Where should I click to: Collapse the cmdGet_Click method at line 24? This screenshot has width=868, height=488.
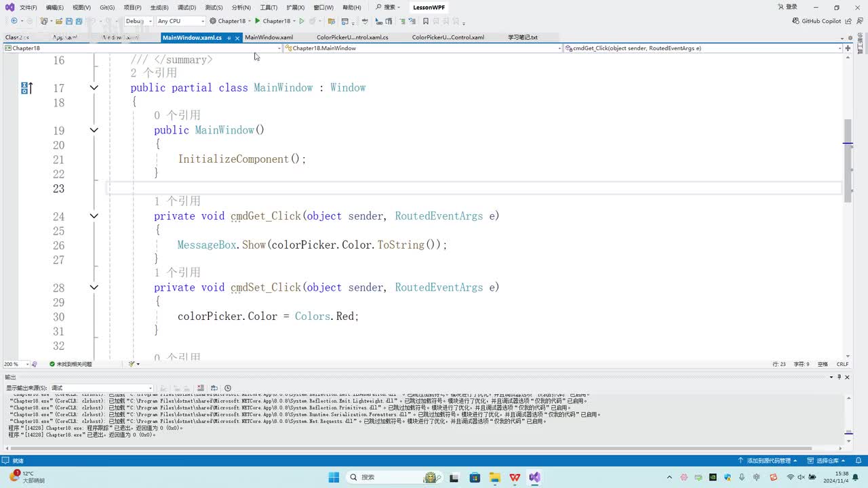click(x=94, y=216)
